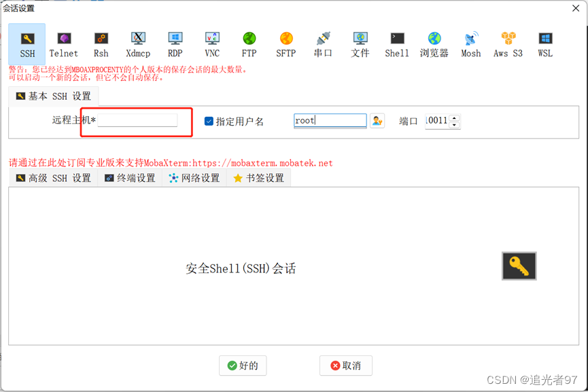The height and width of the screenshot is (392, 588).
Task: Choose the VNC session type
Action: (x=211, y=41)
